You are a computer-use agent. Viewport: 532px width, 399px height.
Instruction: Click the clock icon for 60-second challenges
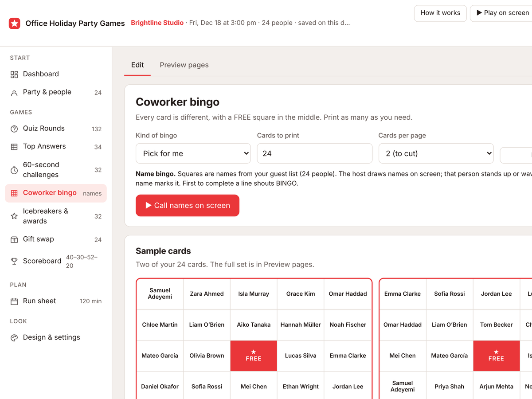click(x=14, y=170)
